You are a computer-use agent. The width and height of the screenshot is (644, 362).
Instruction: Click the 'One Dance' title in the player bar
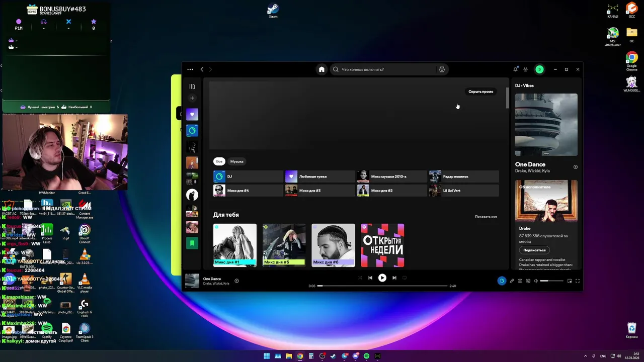point(212,279)
